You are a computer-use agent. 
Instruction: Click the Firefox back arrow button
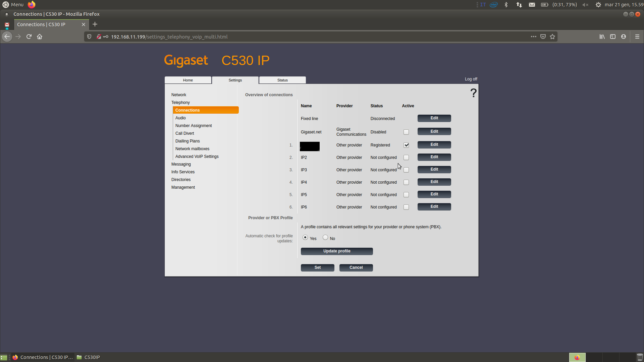(x=7, y=37)
